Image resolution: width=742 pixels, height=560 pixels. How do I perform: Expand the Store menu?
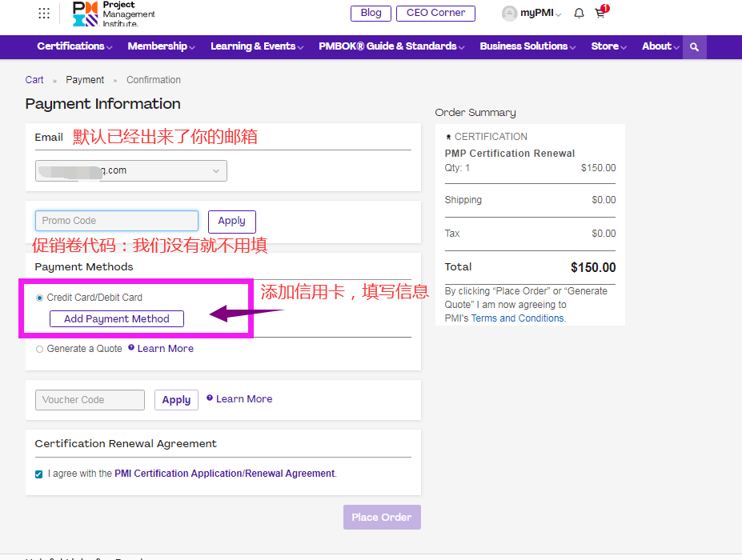click(x=608, y=46)
